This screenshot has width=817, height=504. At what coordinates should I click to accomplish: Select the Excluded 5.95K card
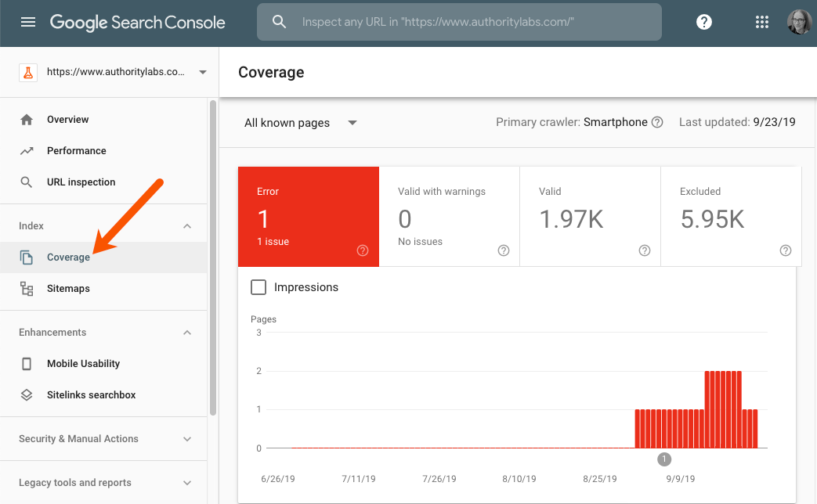[731, 217]
